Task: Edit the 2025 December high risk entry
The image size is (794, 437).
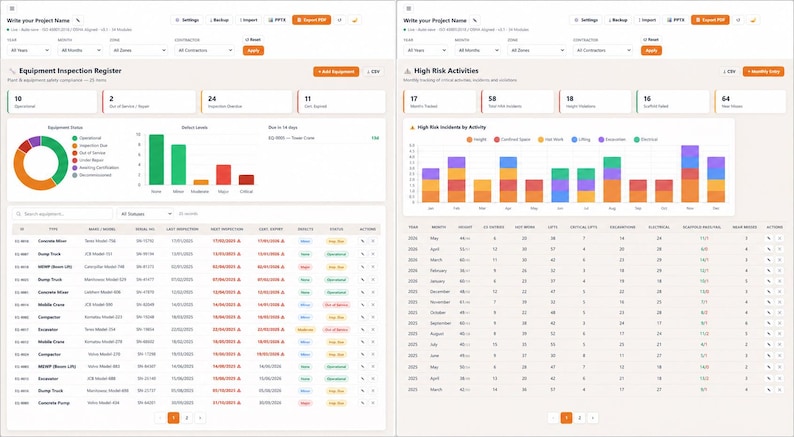Action: tap(769, 292)
